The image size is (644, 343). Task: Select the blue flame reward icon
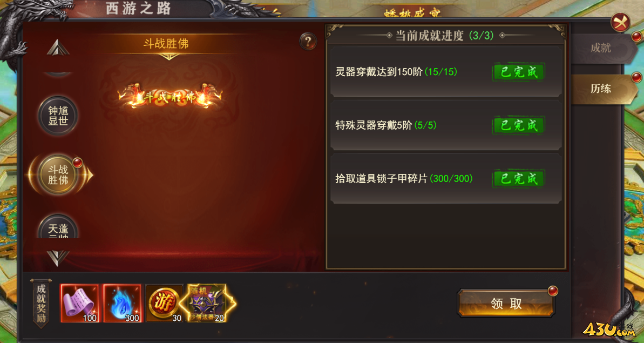[122, 303]
